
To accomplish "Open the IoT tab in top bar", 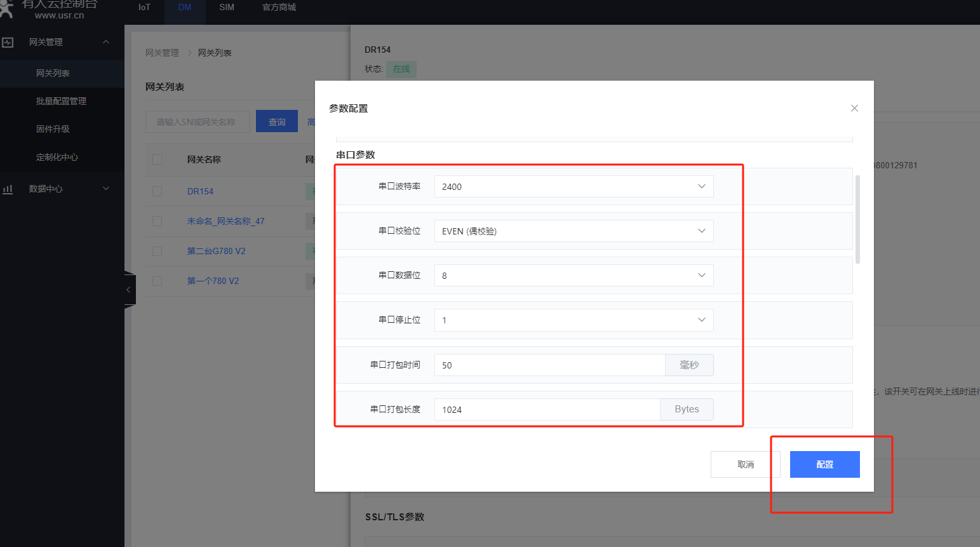I will tap(144, 8).
